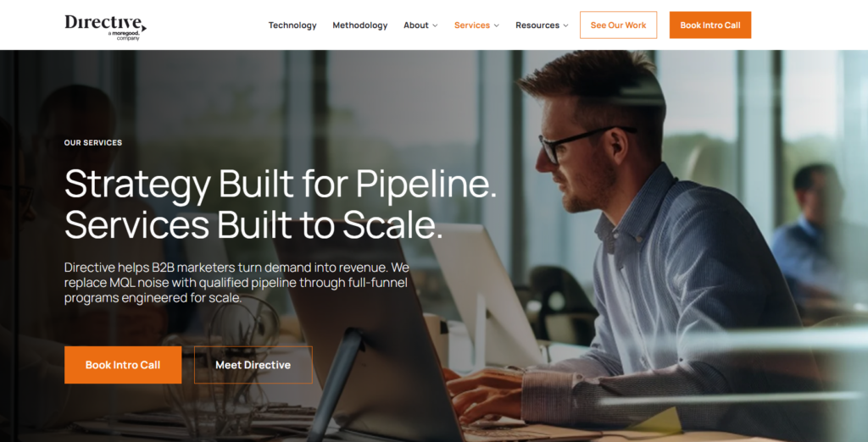This screenshot has width=868, height=442.
Task: Click the 'Strategy Built for Pipeline.' headline
Action: coord(280,183)
